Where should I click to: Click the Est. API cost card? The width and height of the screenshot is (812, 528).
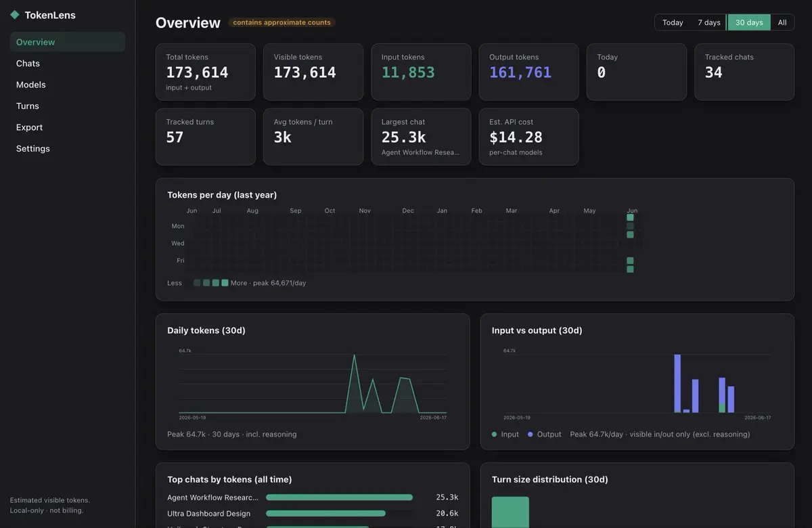pyautogui.click(x=529, y=137)
